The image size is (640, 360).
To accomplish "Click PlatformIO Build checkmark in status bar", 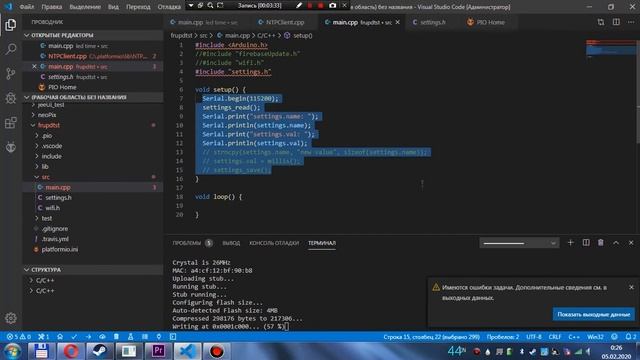I will click(x=74, y=337).
